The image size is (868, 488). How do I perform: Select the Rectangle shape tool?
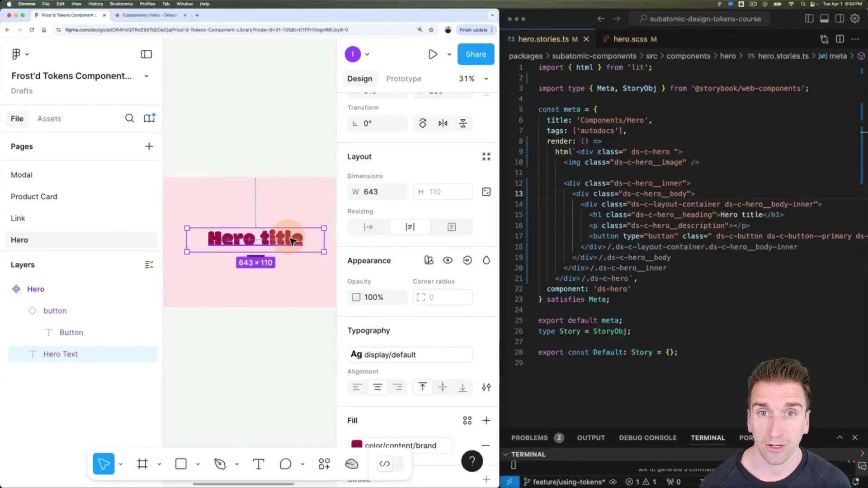click(x=181, y=464)
